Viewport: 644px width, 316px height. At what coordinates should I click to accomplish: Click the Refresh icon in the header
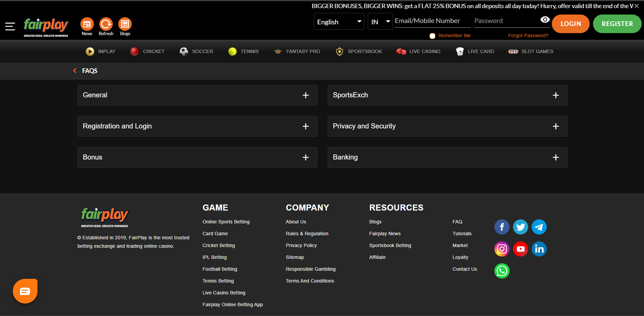[x=106, y=27]
